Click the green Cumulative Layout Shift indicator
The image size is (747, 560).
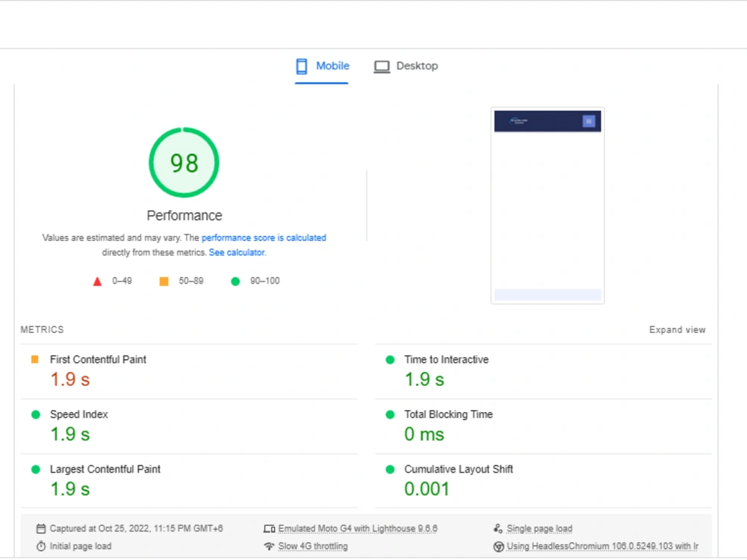click(x=390, y=469)
